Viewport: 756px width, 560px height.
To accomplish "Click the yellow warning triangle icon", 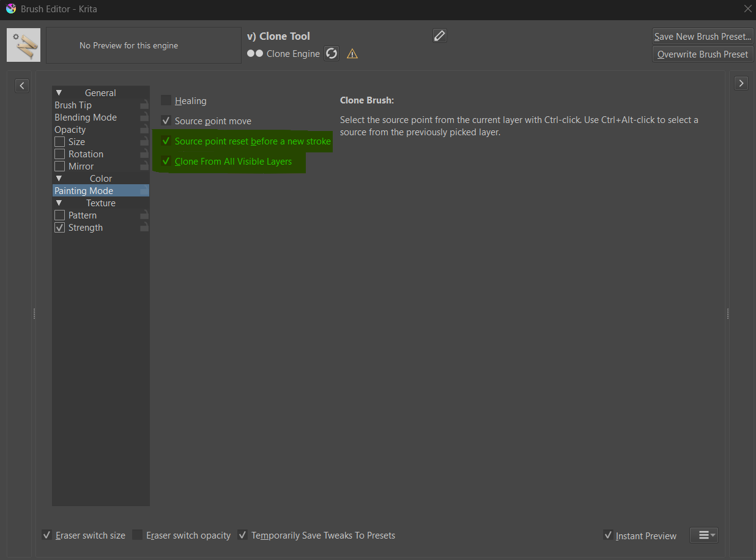I will tap(352, 54).
